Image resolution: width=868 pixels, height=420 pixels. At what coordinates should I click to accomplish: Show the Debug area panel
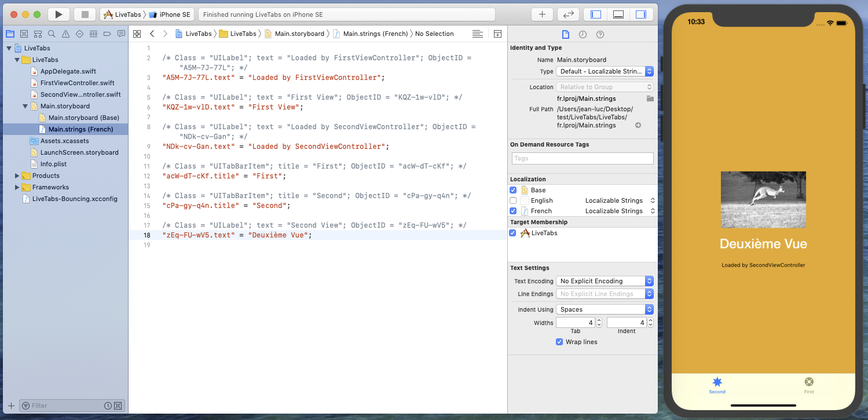618,14
